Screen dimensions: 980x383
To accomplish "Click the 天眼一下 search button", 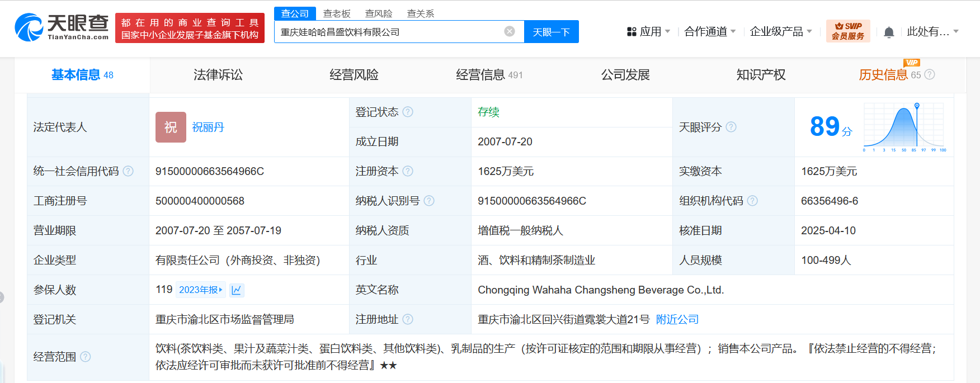I will pos(551,32).
